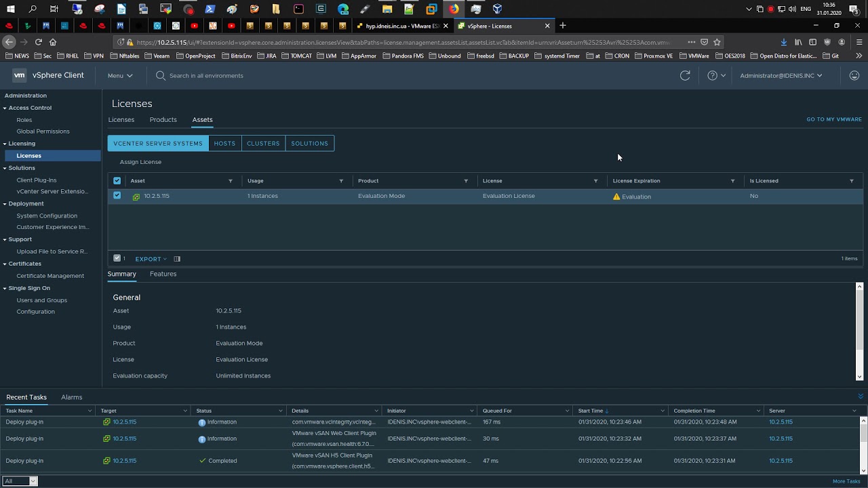Filter the Is Licensed column
Screen dimensions: 868x488
[x=852, y=181]
